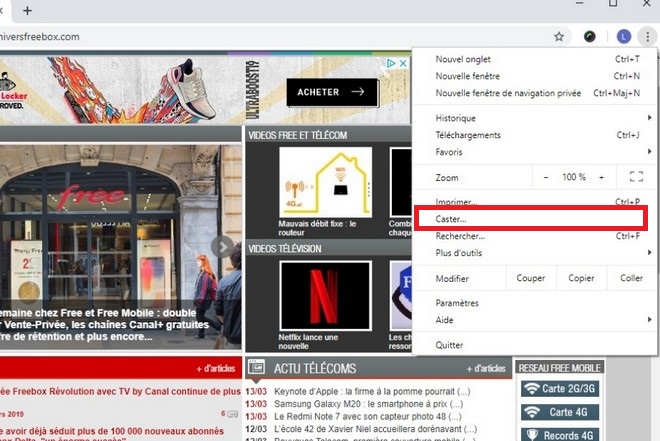This screenshot has width=660, height=441.
Task: Click the bookmark star icon
Action: (x=559, y=37)
